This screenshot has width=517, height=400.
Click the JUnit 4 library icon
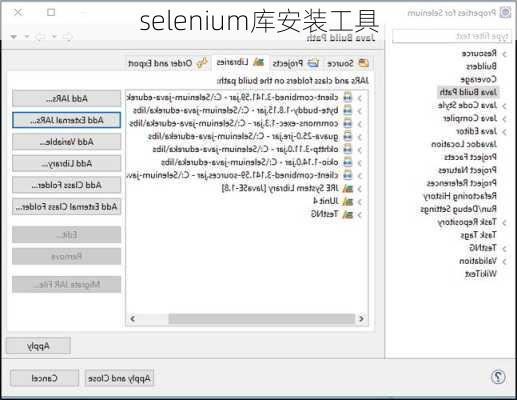tap(348, 201)
